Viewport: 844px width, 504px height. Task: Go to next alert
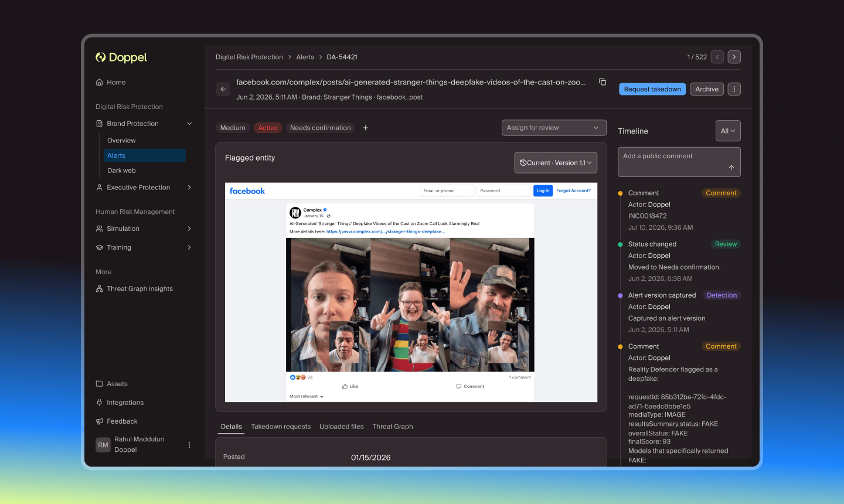coord(734,57)
